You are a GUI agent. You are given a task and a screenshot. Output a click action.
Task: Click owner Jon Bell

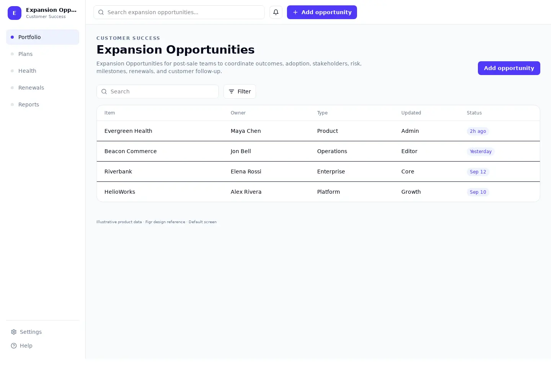pyautogui.click(x=241, y=151)
